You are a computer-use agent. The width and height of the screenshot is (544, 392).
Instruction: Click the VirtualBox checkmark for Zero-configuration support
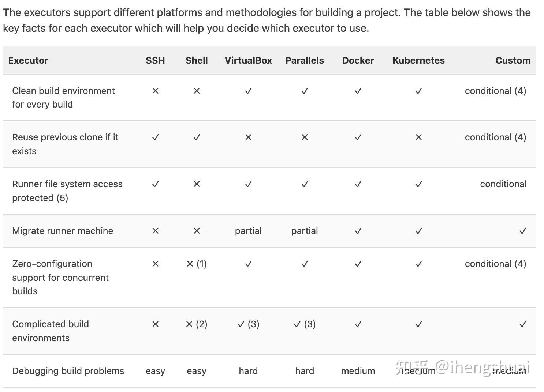248,264
